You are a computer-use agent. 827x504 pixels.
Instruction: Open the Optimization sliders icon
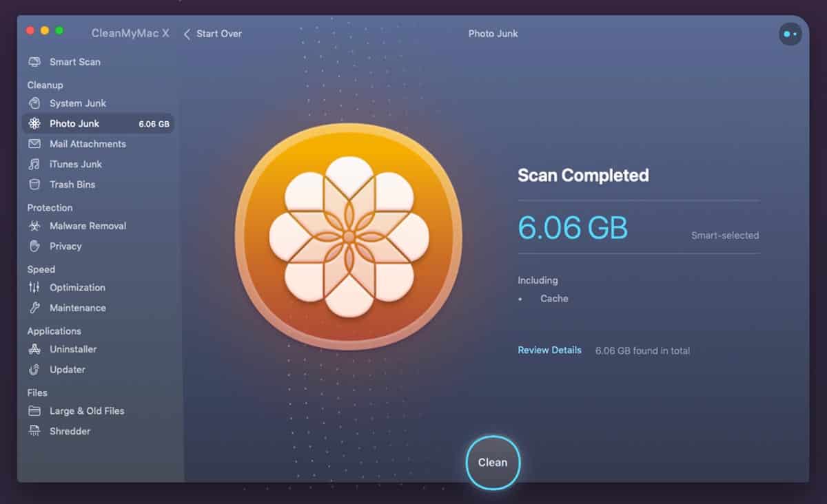(34, 288)
